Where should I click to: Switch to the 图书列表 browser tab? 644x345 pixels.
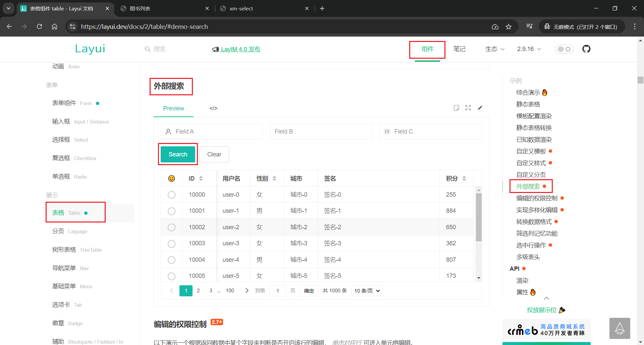[164, 8]
